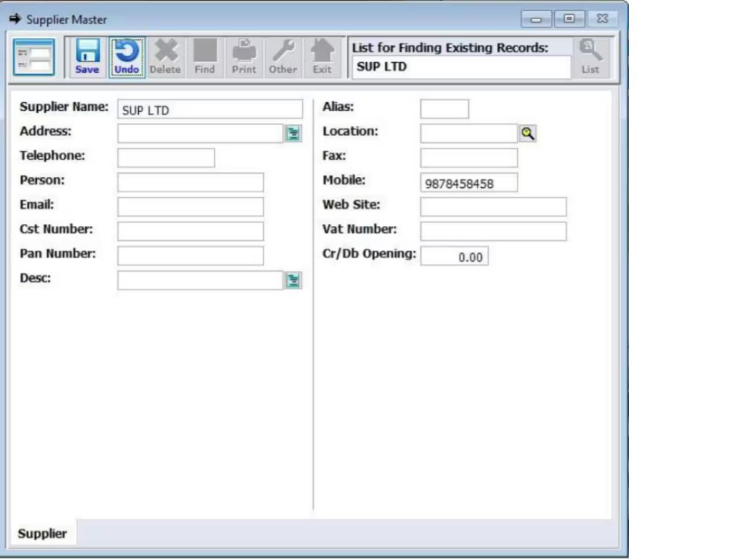The width and height of the screenshot is (747, 560).
Task: Click the Vat Number input field
Action: click(494, 231)
